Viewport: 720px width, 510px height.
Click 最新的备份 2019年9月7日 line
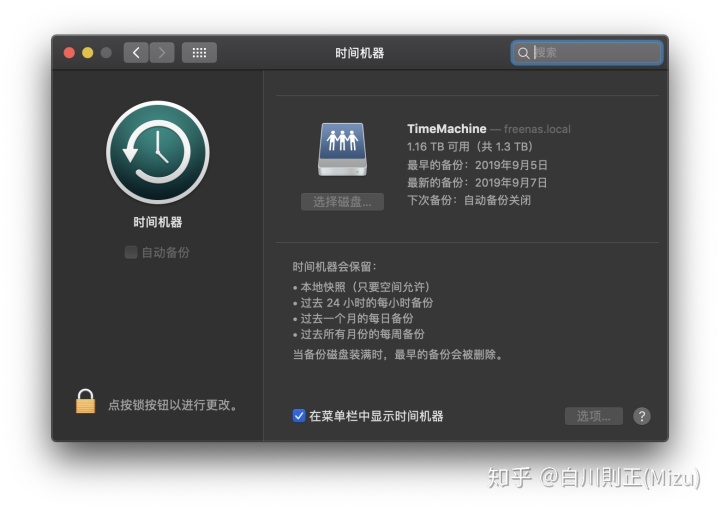click(477, 183)
